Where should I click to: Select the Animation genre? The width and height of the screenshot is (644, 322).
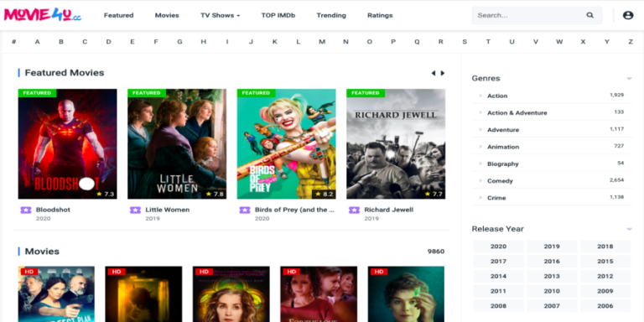pos(503,147)
